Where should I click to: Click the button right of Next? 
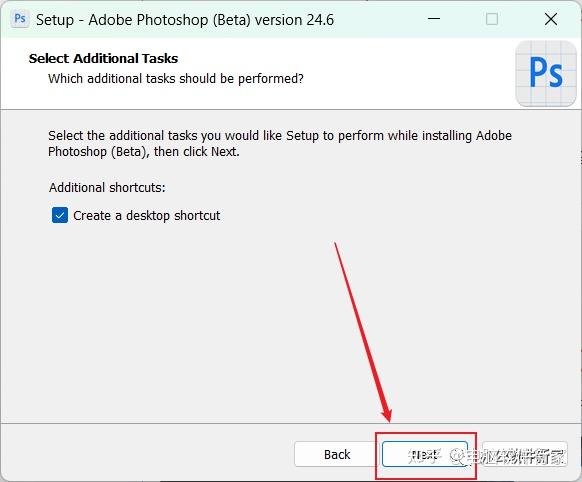coord(525,454)
